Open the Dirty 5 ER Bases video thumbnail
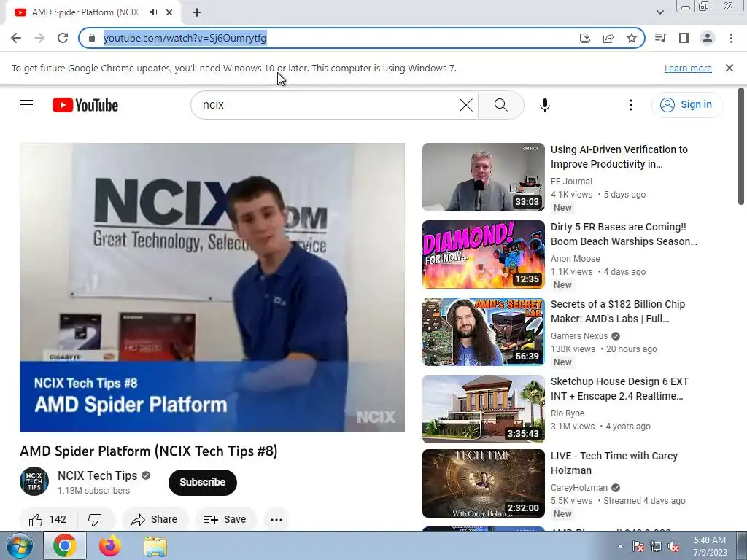 pyautogui.click(x=483, y=254)
